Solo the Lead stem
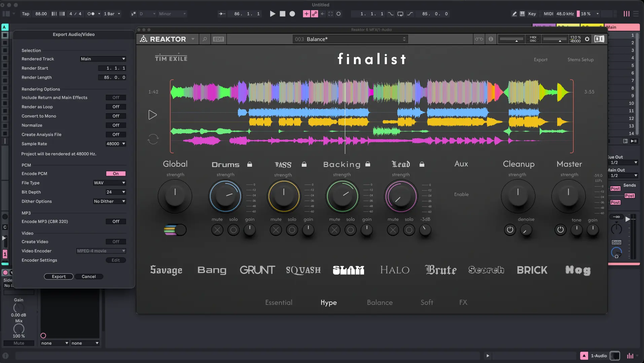The width and height of the screenshot is (644, 363). pos(409,230)
